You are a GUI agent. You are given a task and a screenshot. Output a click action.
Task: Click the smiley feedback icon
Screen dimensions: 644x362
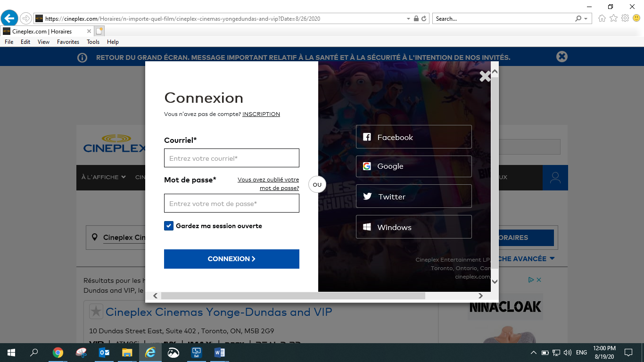click(636, 18)
